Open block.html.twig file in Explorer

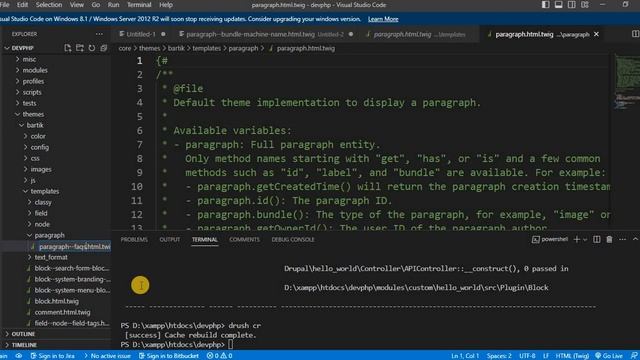[57, 301]
